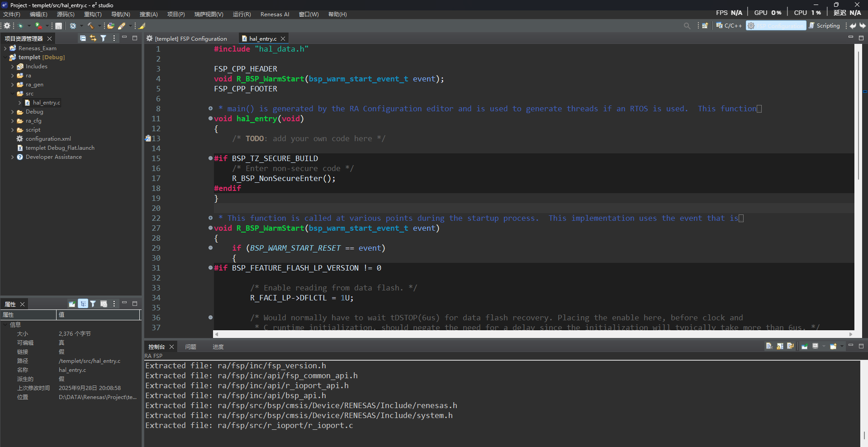
Task: Click the filter funnel icon in properties panel
Action: tap(93, 304)
